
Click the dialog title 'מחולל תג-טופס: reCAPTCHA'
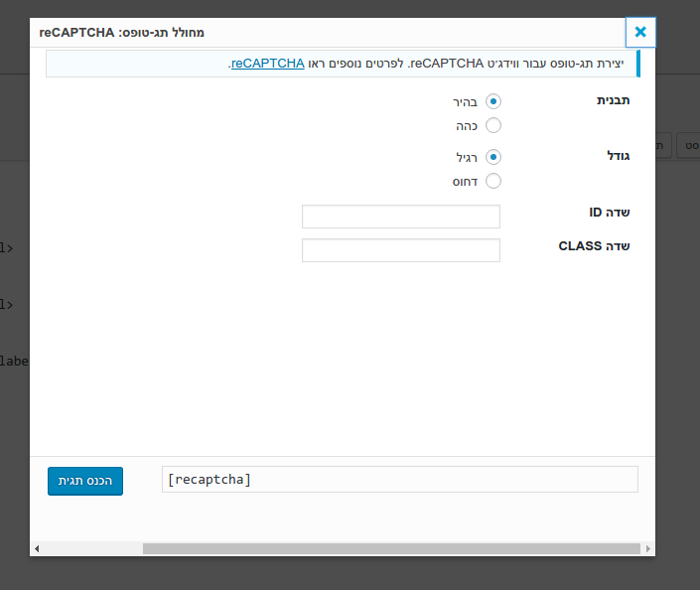[122, 32]
